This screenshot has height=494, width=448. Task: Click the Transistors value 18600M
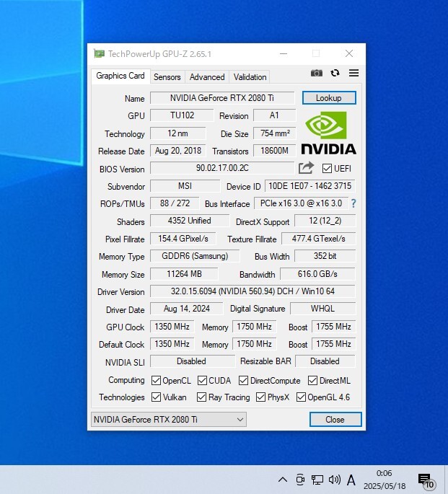pos(274,151)
